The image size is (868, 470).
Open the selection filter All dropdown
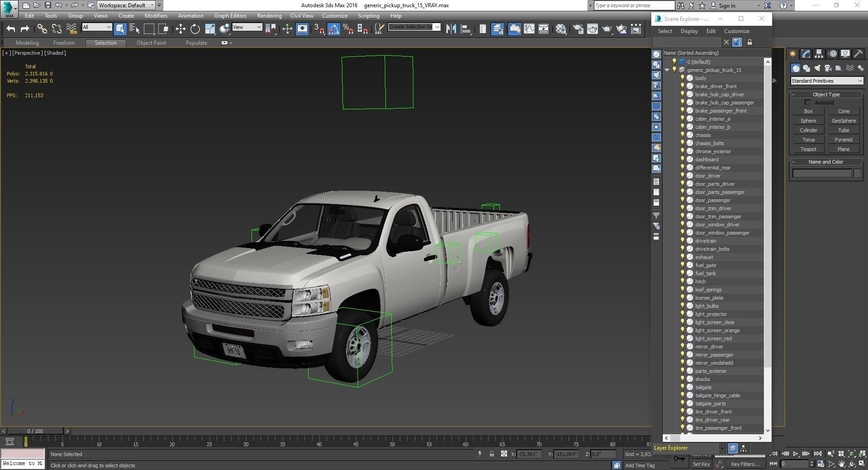(x=97, y=27)
